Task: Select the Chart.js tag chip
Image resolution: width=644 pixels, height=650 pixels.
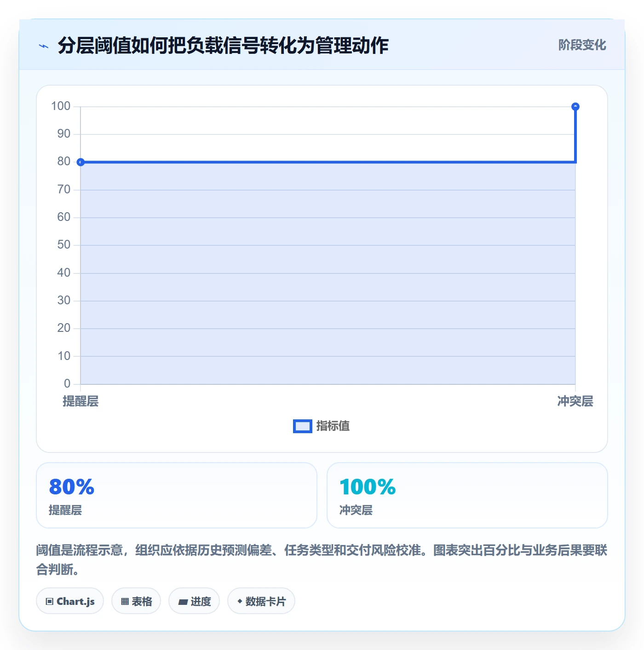Action: (70, 601)
